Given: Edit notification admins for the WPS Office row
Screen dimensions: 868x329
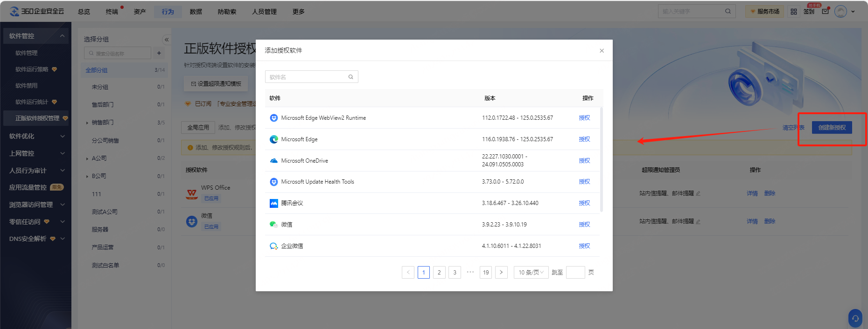Looking at the screenshot, I should point(698,193).
